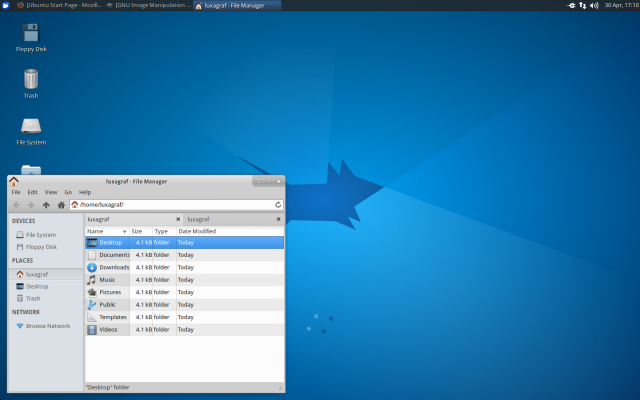Click the Pictures folder name
640x400 pixels.
[110, 292]
